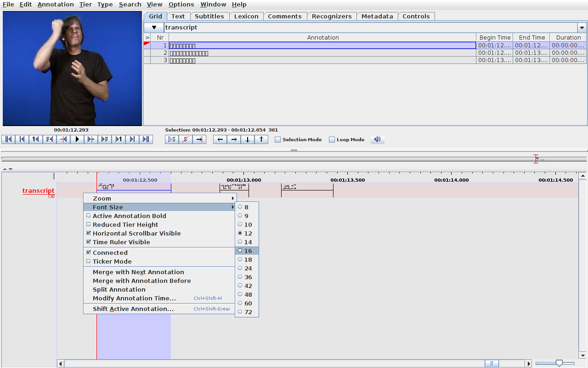This screenshot has height=368, width=588.
Task: Step one second forward button
Action: pyautogui.click(x=119, y=139)
